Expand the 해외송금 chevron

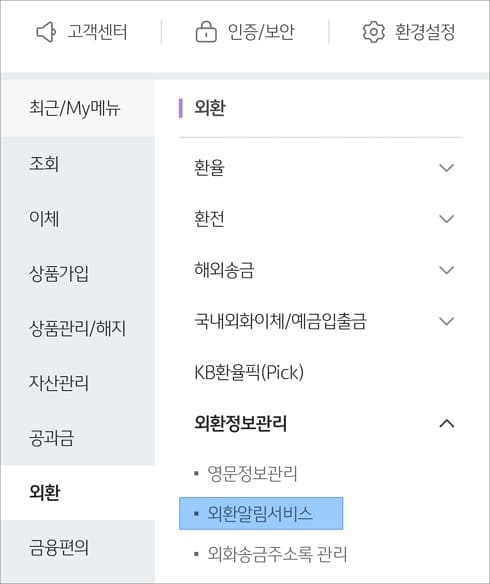pos(446,270)
